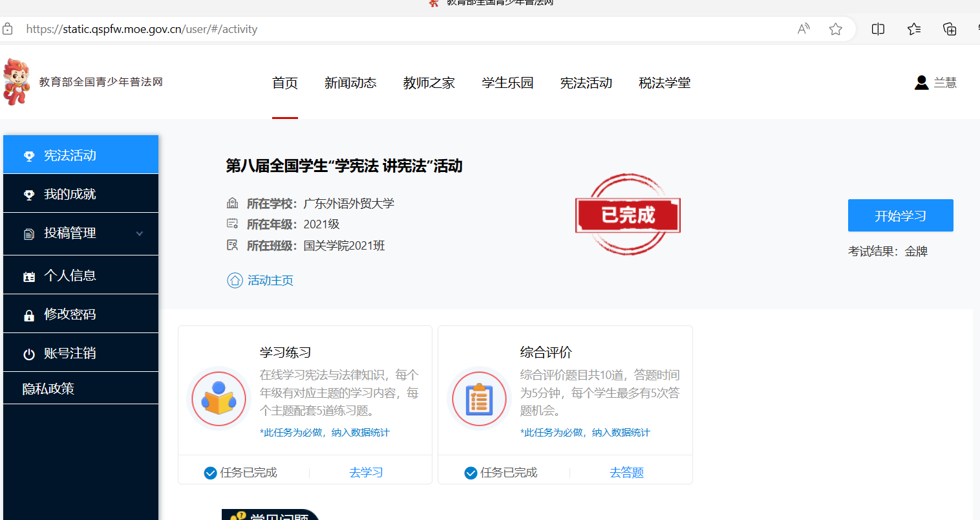Screen dimensions: 980x520
Task: Click the 去学习 link
Action: 367,473
